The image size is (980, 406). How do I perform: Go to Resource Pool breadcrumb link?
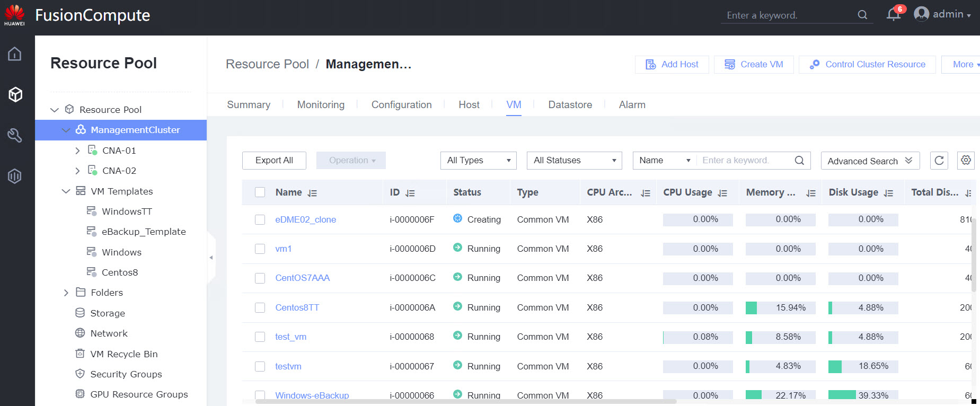(x=267, y=64)
